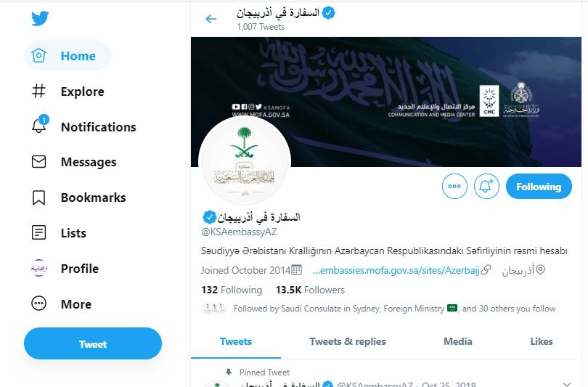Open the embassy profile picture

pyautogui.click(x=245, y=162)
